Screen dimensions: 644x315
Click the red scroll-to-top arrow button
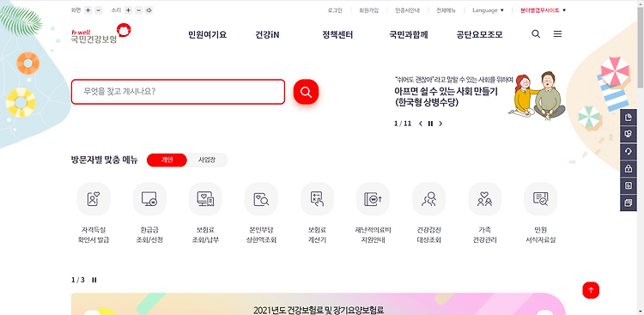point(591,290)
